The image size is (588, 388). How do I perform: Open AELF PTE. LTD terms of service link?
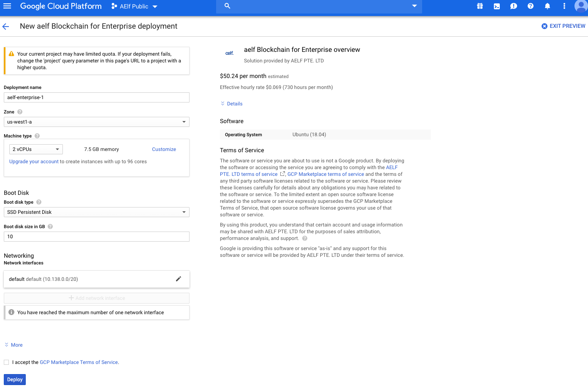point(249,174)
